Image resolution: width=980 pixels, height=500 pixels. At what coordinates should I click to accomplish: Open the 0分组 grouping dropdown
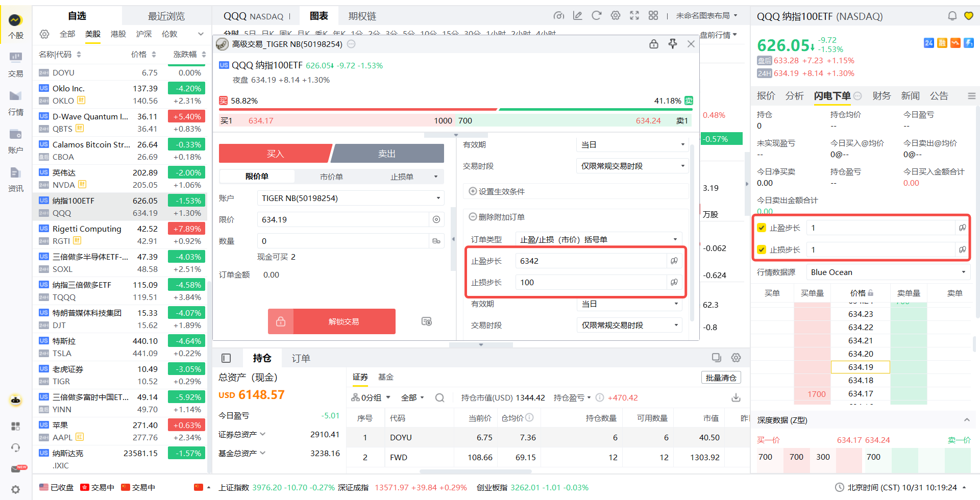click(371, 397)
